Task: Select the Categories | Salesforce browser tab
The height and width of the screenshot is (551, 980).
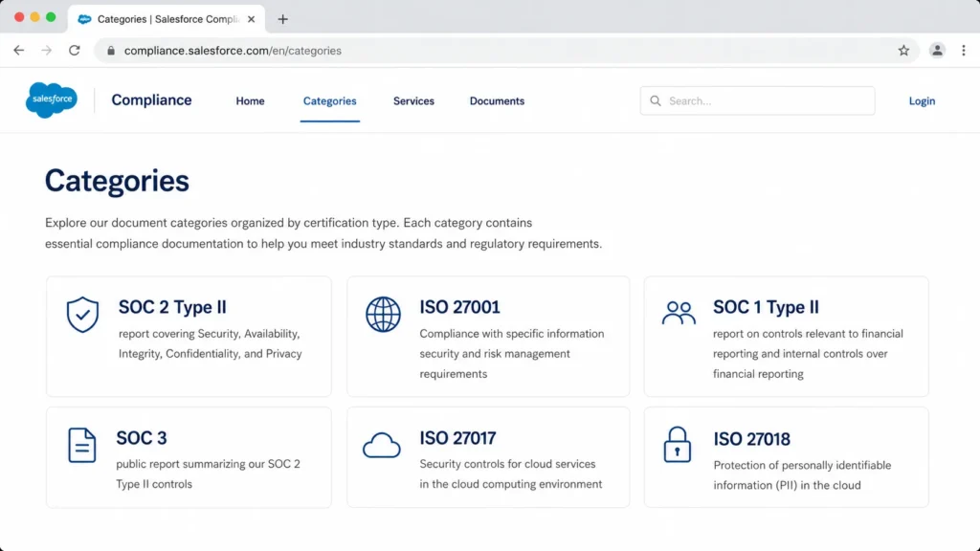Action: click(x=167, y=19)
